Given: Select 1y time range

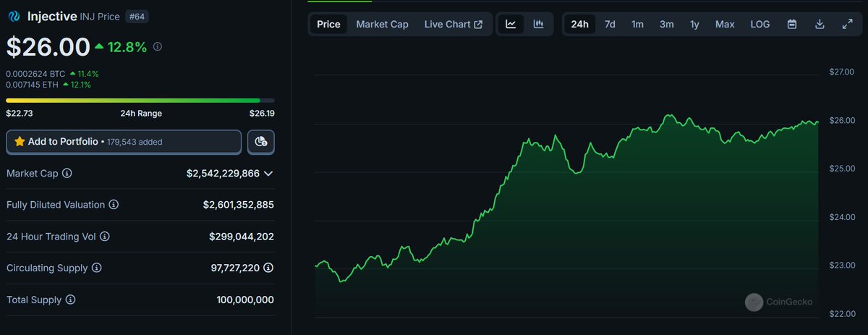Looking at the screenshot, I should [x=694, y=24].
